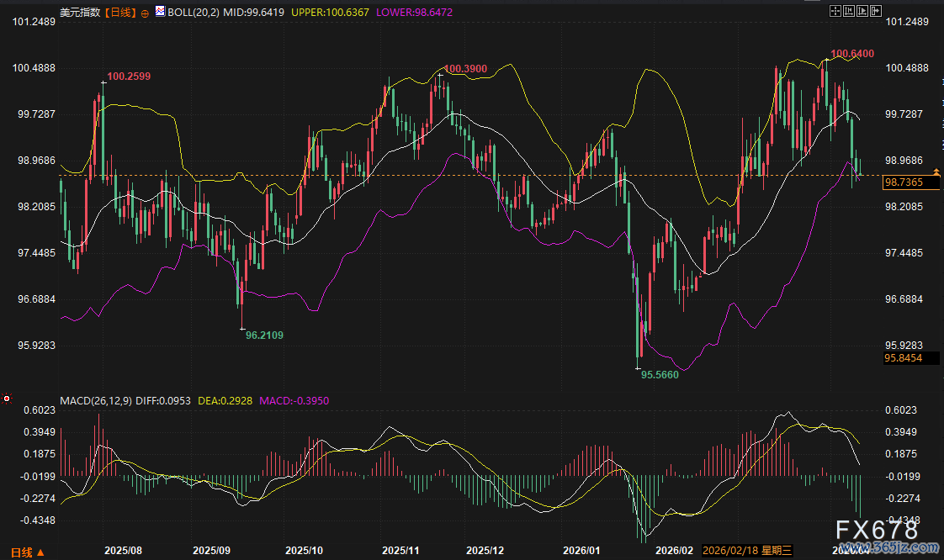Click 99.7287 on the left price axis

tap(36, 114)
